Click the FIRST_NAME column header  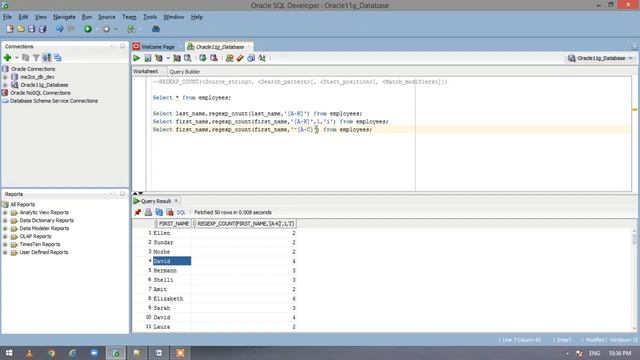tap(173, 224)
